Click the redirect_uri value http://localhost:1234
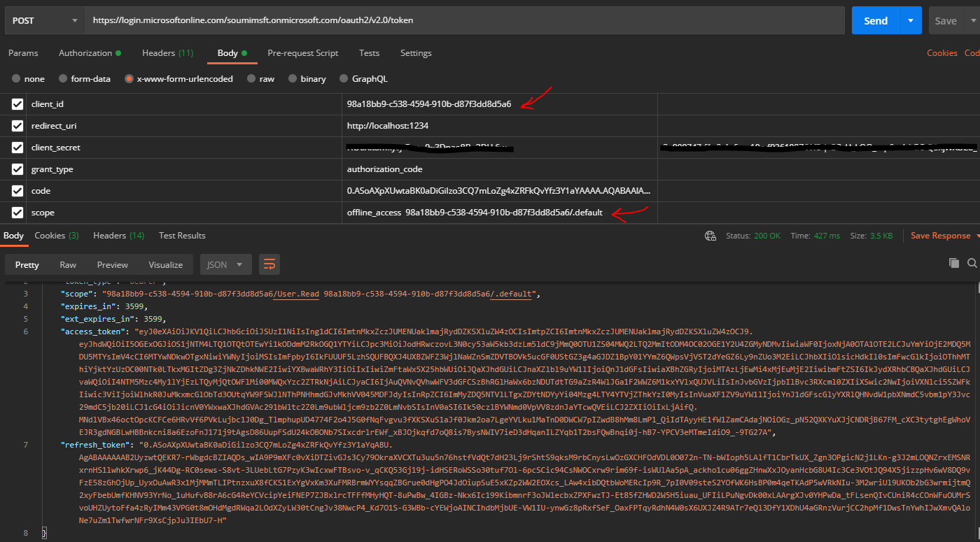 pyautogui.click(x=388, y=126)
